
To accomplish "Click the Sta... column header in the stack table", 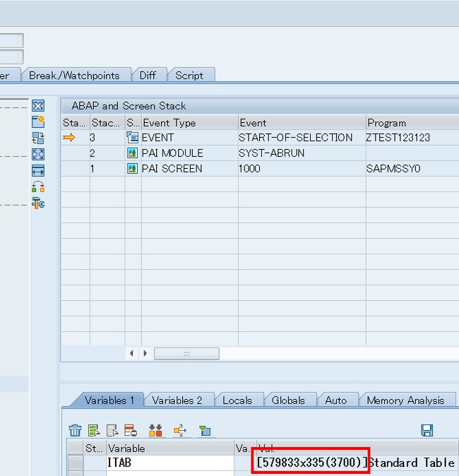I will (76, 123).
